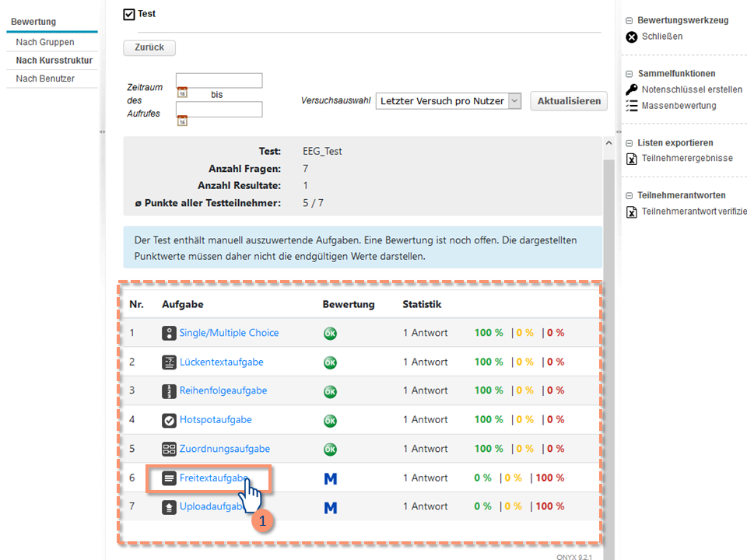Image resolution: width=747 pixels, height=560 pixels.
Task: Click the end date input field
Action: click(219, 110)
